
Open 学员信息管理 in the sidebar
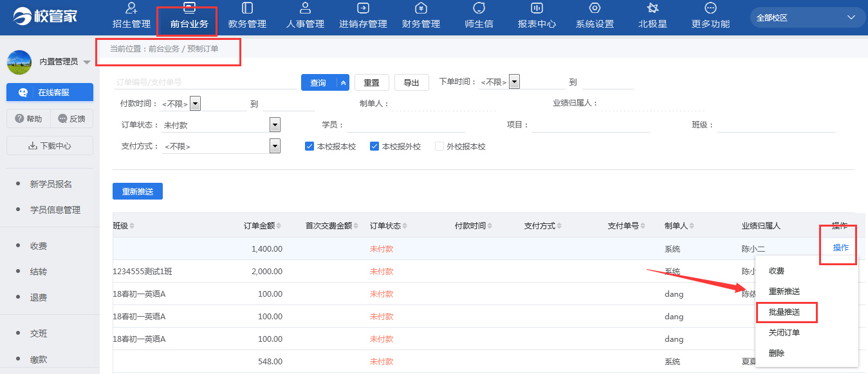point(55,210)
